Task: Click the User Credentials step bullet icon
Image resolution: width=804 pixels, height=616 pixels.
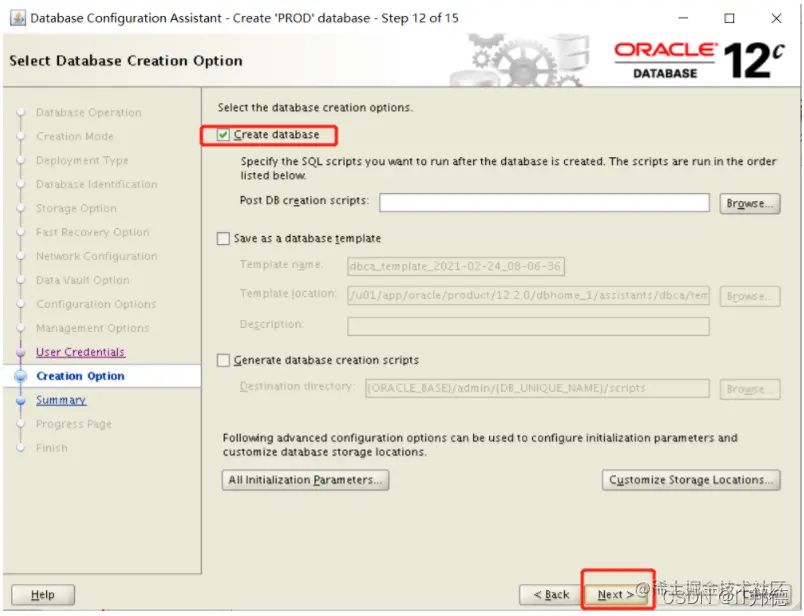Action: (x=21, y=352)
